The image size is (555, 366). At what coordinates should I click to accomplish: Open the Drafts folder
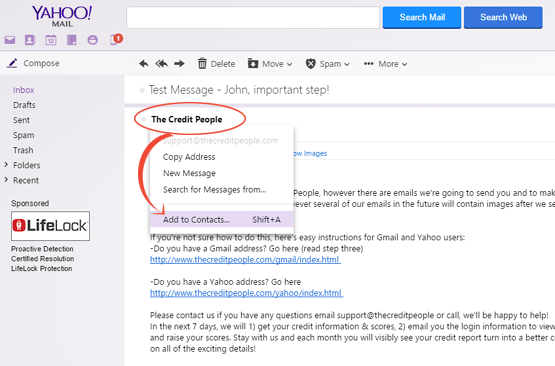click(24, 105)
